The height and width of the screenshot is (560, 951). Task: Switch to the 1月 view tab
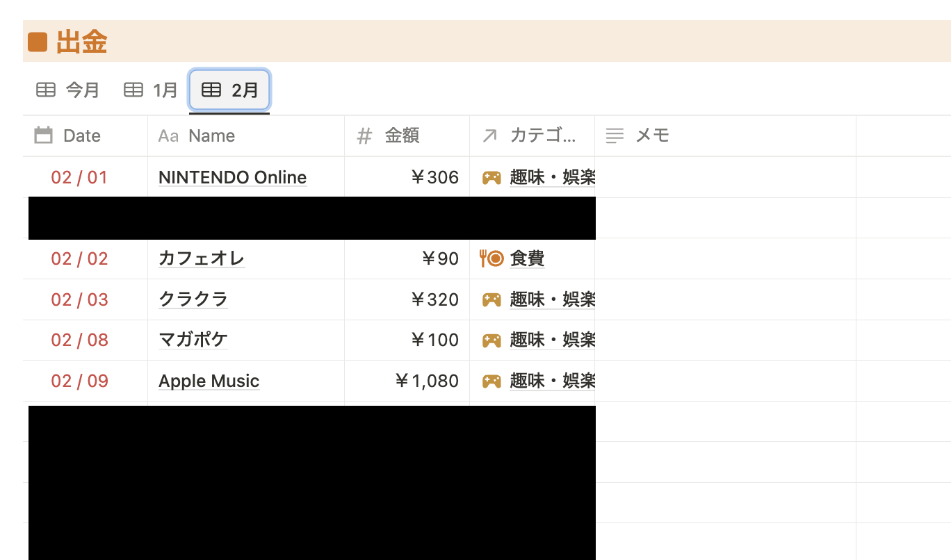(151, 90)
